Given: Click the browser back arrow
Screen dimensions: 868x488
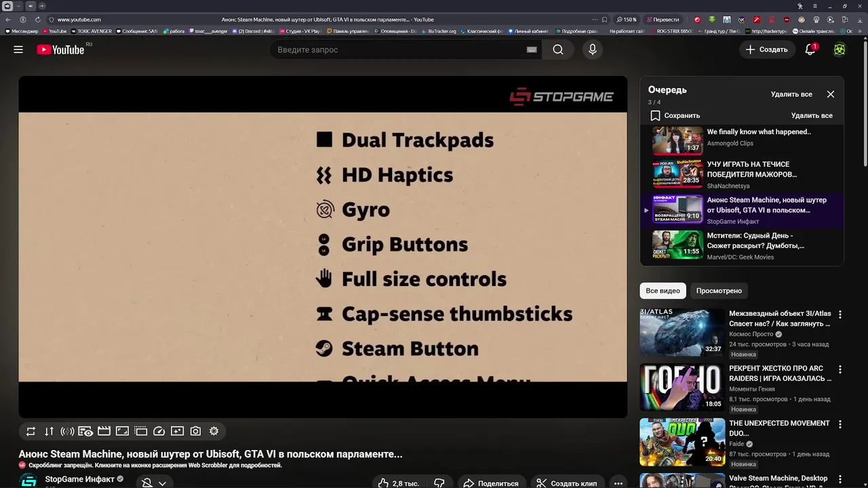Looking at the screenshot, I should (8, 20).
